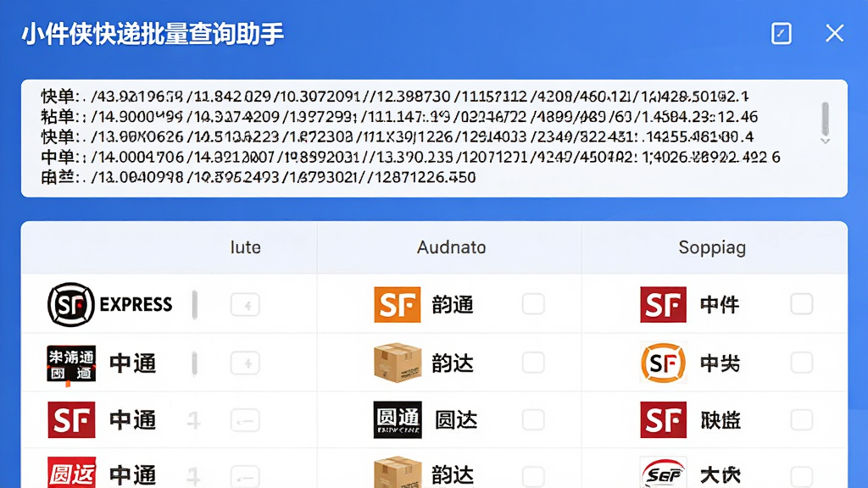Click the line starting with 中单
868x488 pixels.
pyautogui.click(x=410, y=157)
